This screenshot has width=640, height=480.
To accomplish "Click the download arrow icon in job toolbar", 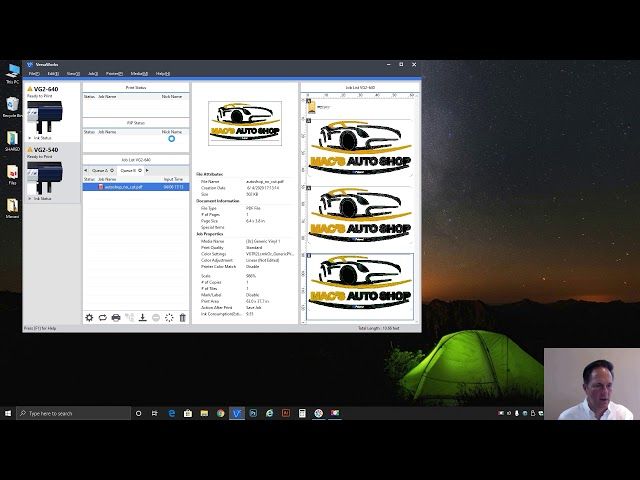I will pyautogui.click(x=142, y=317).
